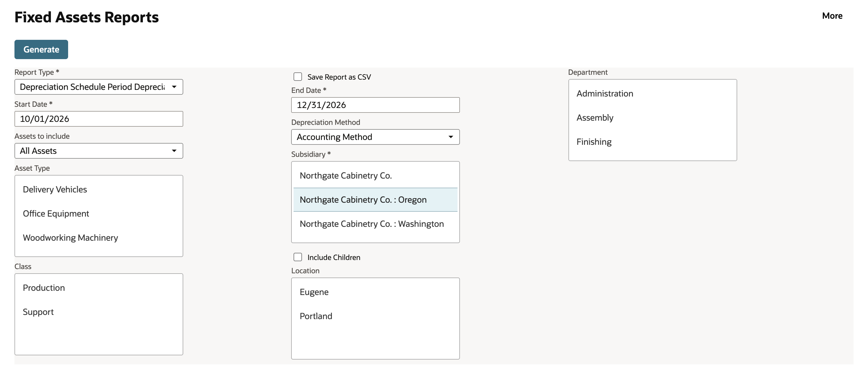Expand the Assets to include dropdown
The height and width of the screenshot is (368, 868).
coord(99,151)
